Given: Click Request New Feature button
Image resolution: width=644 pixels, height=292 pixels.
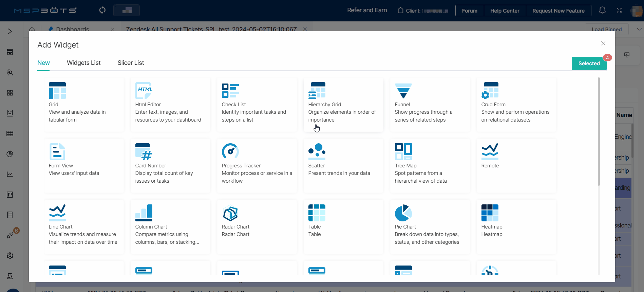Looking at the screenshot, I should [558, 11].
